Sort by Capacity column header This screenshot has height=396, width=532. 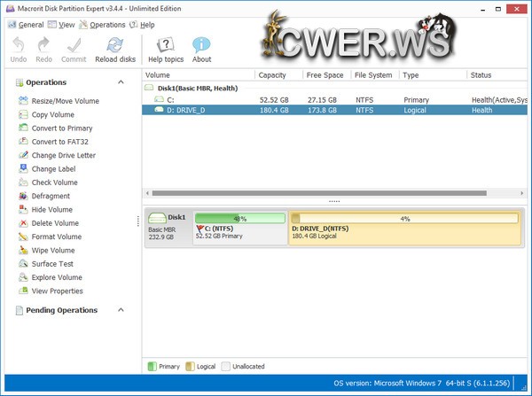(x=272, y=75)
